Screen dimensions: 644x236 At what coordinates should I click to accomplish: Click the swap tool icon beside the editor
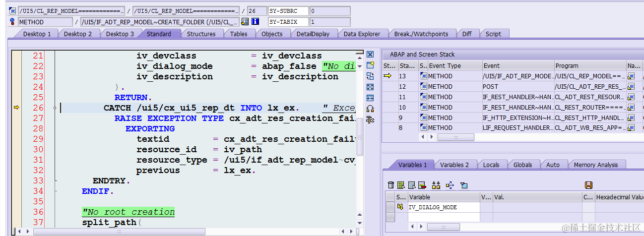(370, 76)
